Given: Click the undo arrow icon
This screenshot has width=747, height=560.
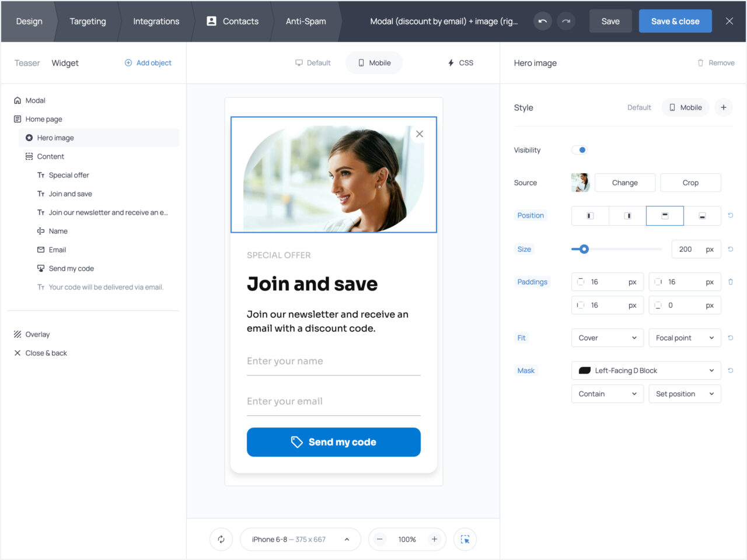Looking at the screenshot, I should click(x=542, y=22).
